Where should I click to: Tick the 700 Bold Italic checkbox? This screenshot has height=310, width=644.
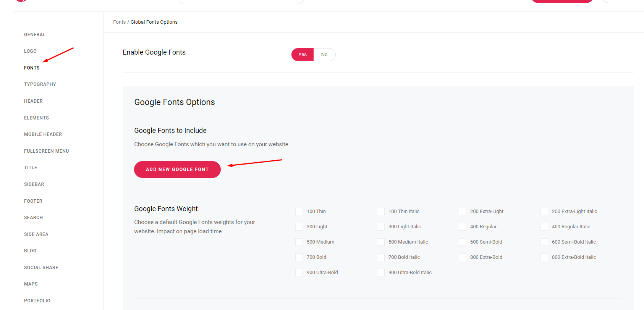[x=381, y=257]
